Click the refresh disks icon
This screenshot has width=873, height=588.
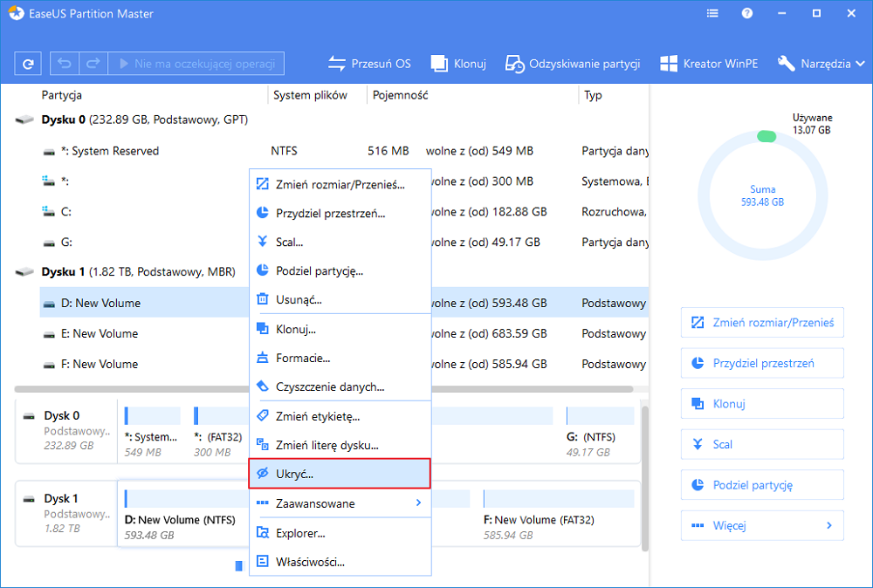[27, 63]
